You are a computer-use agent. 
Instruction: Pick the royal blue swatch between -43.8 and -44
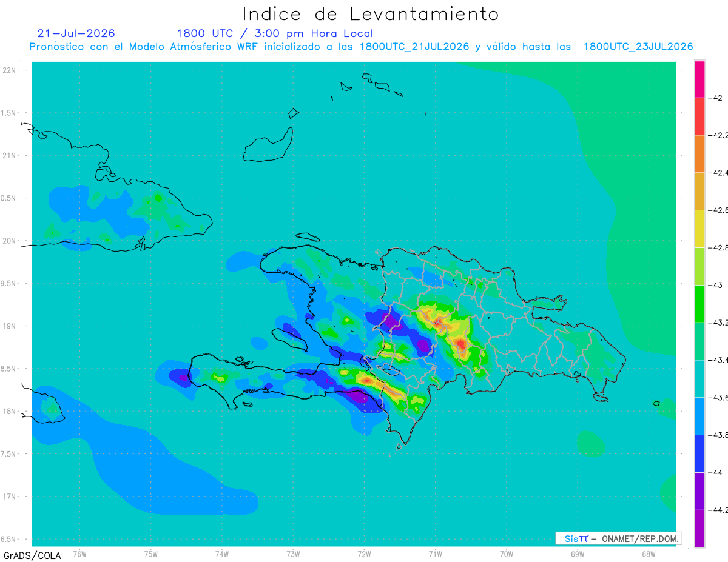click(x=699, y=454)
